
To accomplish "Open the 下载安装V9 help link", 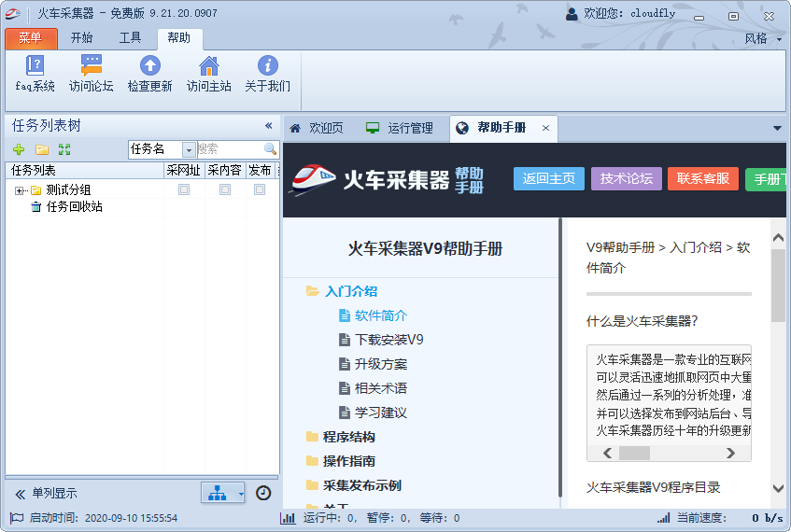I will (x=388, y=340).
